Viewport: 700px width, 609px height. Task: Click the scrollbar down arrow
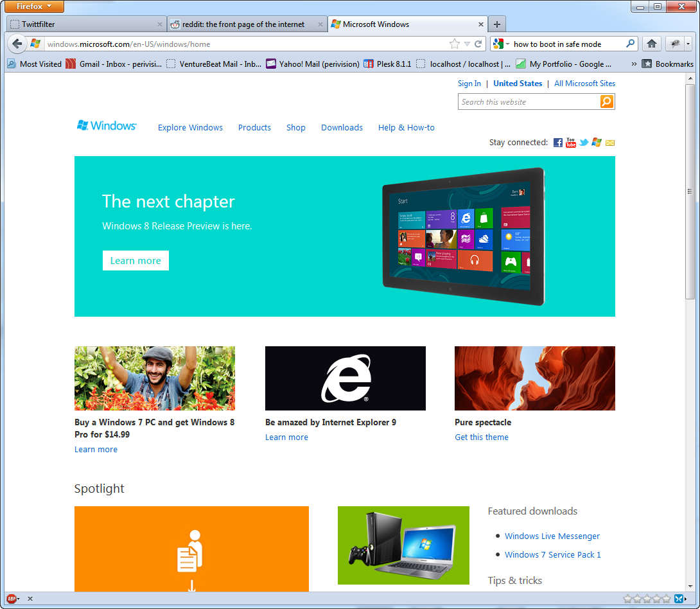point(690,586)
